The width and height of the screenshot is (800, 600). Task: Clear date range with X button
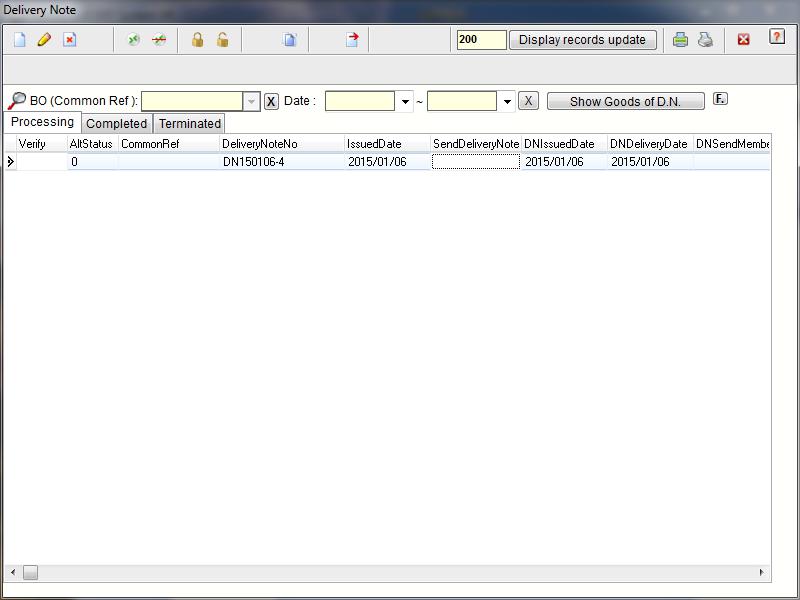(x=528, y=101)
